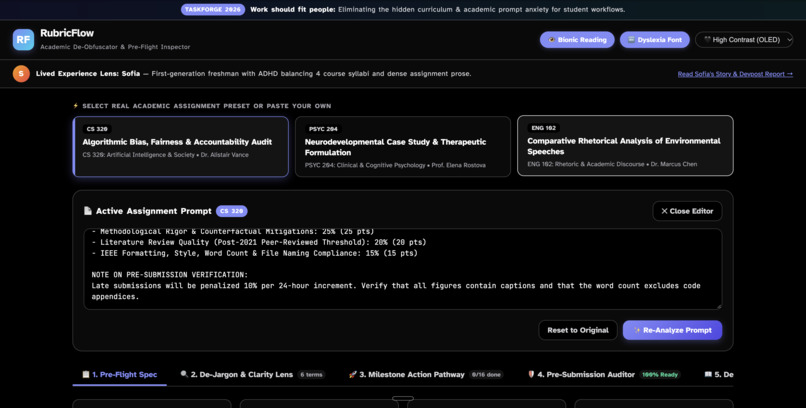Click the RF RubricFlow logo icon
Image resolution: width=806 pixels, height=408 pixels.
click(x=23, y=40)
